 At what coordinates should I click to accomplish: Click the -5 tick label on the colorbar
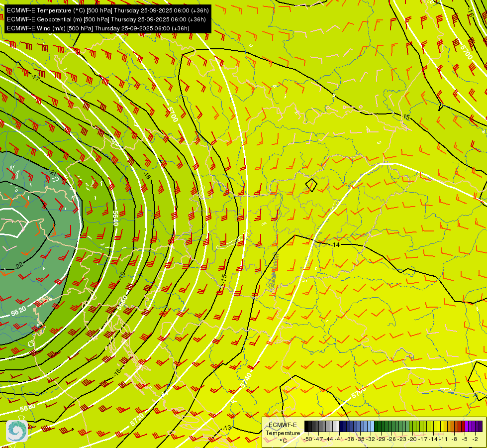coord(465,439)
